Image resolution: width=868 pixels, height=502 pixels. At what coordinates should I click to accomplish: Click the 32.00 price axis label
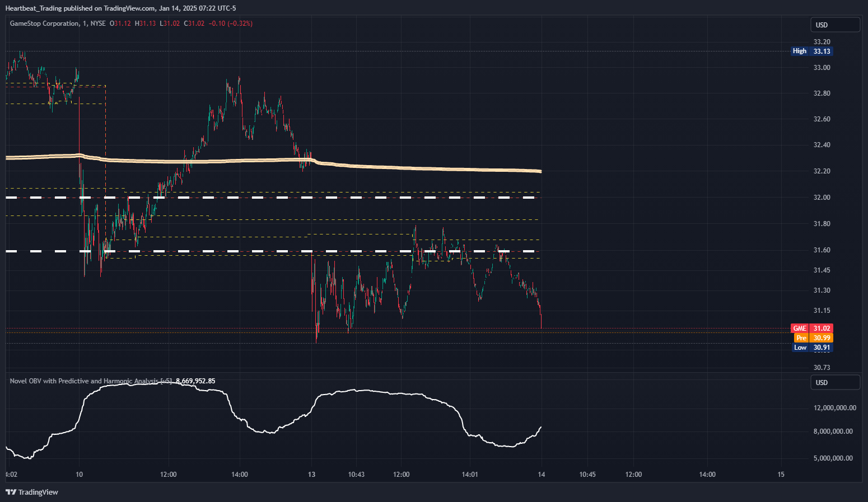click(822, 198)
